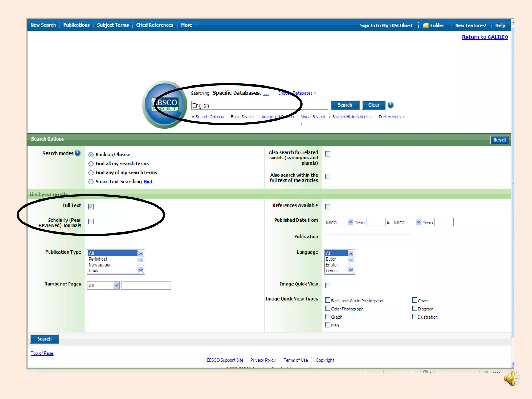
Task: Open the Published Date from Month dropdown
Action: click(350, 222)
